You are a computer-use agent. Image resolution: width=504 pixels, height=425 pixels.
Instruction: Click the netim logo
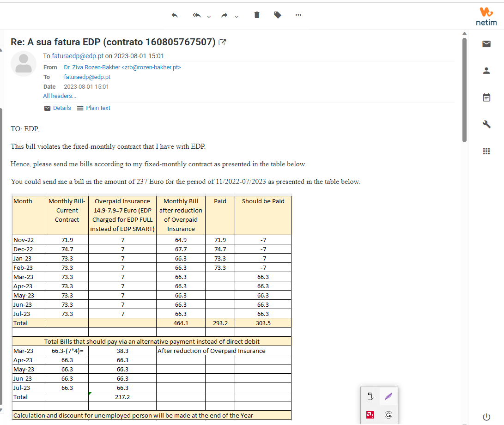(x=486, y=16)
